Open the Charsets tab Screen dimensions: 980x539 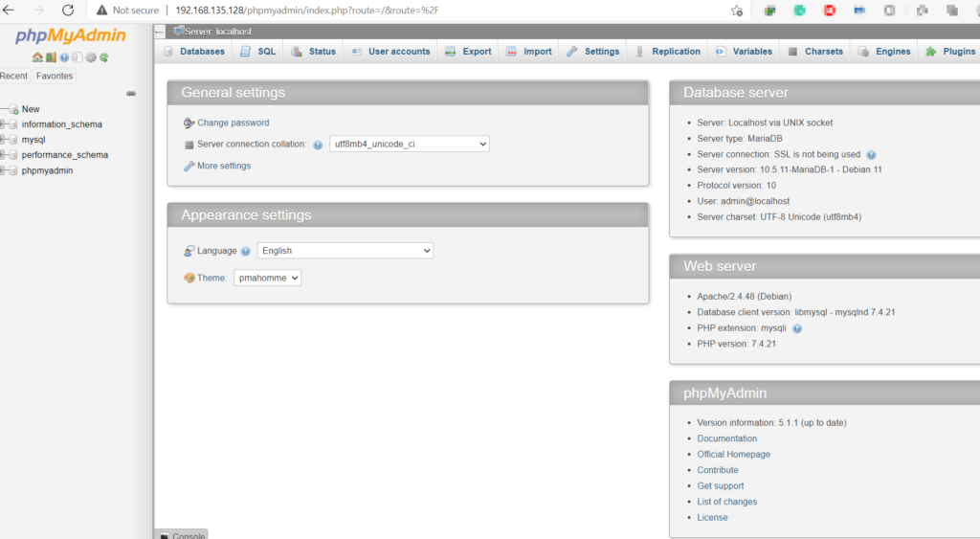(815, 52)
